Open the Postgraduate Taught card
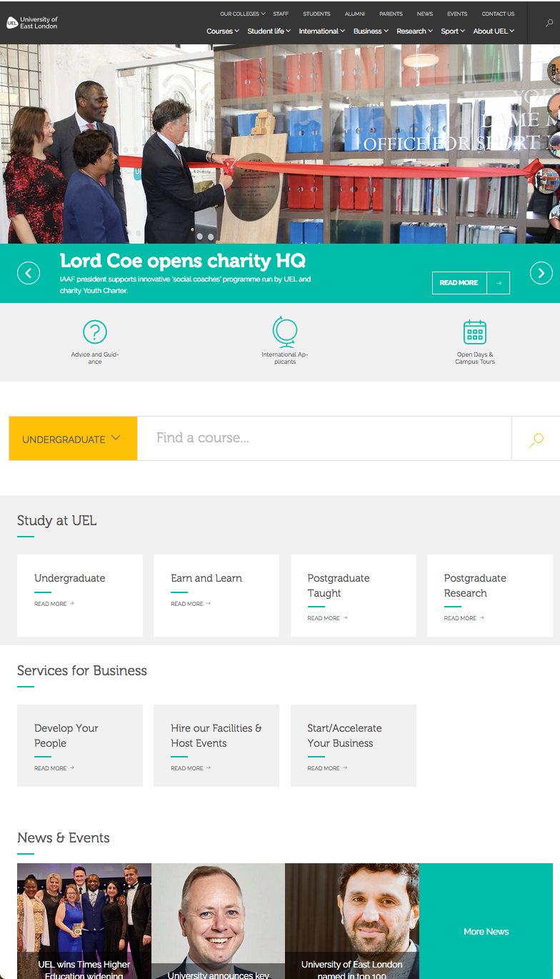 click(354, 595)
